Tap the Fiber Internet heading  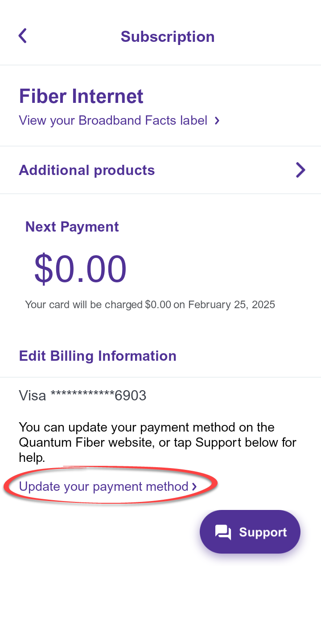click(x=81, y=96)
